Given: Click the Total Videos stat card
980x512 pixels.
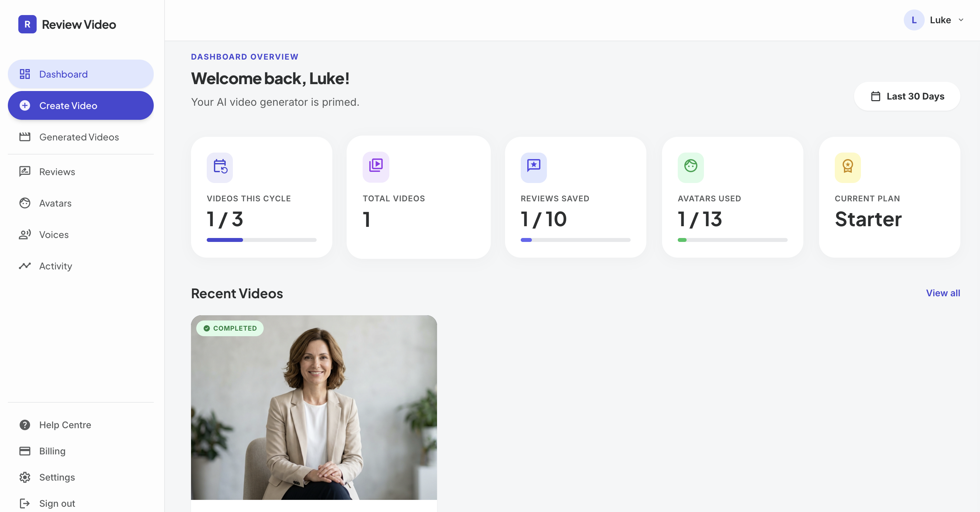Looking at the screenshot, I should coord(418,197).
